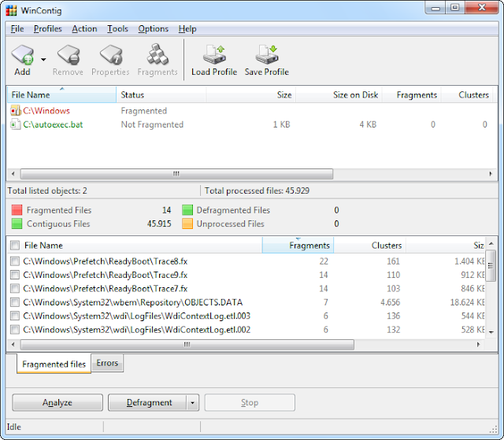Select the C:\autoexec.bat row
This screenshot has height=440, width=504.
(250, 124)
